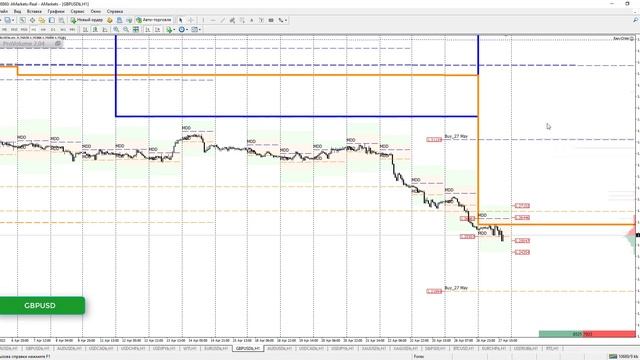This screenshot has width=640, height=360.
Task: Open the Вставка menu
Action: pyautogui.click(x=34, y=11)
